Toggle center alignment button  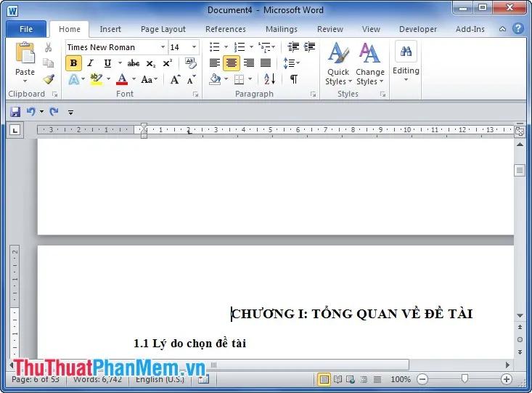point(232,63)
